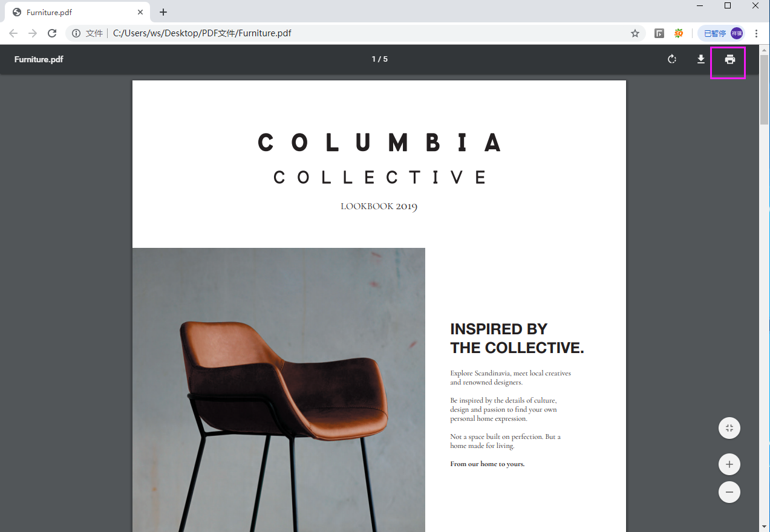
Task: Open Chrome's three-dot menu
Action: (757, 33)
